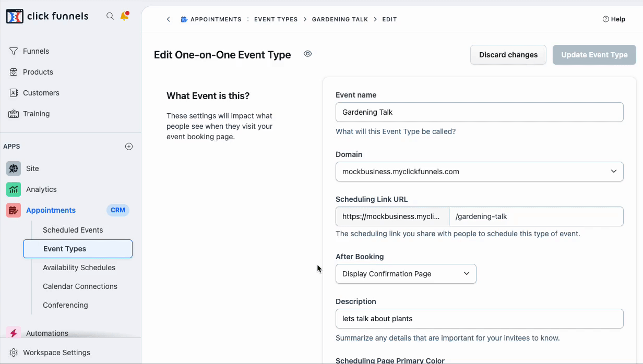Go to Gardening Talk breadcrumb
The height and width of the screenshot is (364, 643).
click(x=340, y=19)
